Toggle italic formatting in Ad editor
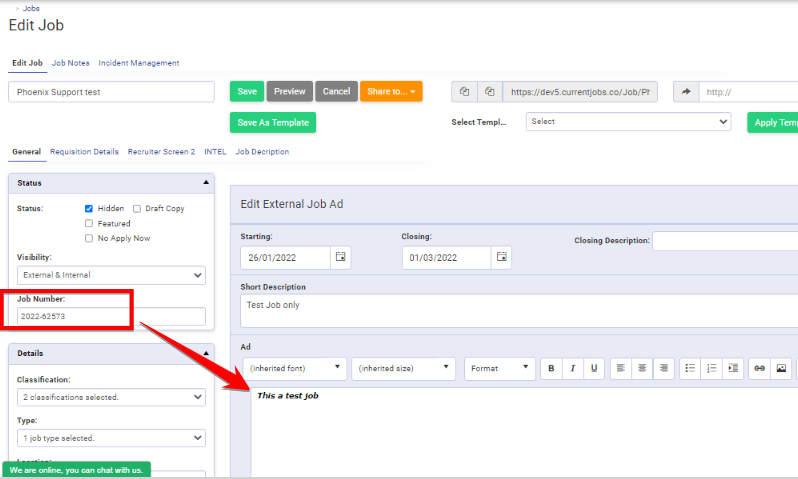 click(573, 368)
